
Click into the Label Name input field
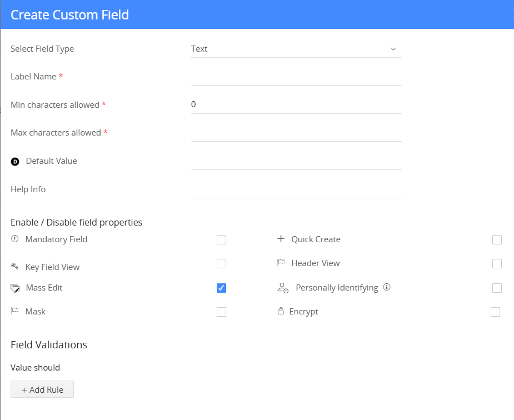(296, 77)
